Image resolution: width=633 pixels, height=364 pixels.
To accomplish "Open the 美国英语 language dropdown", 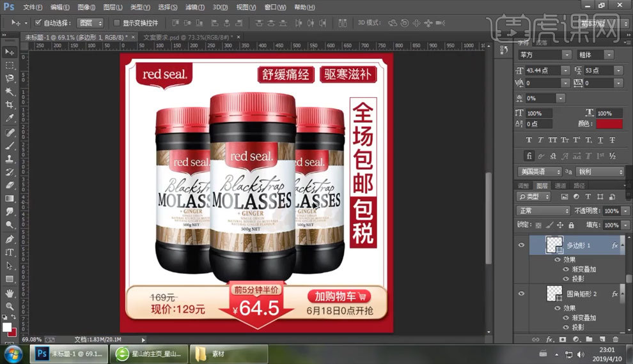I will click(540, 172).
